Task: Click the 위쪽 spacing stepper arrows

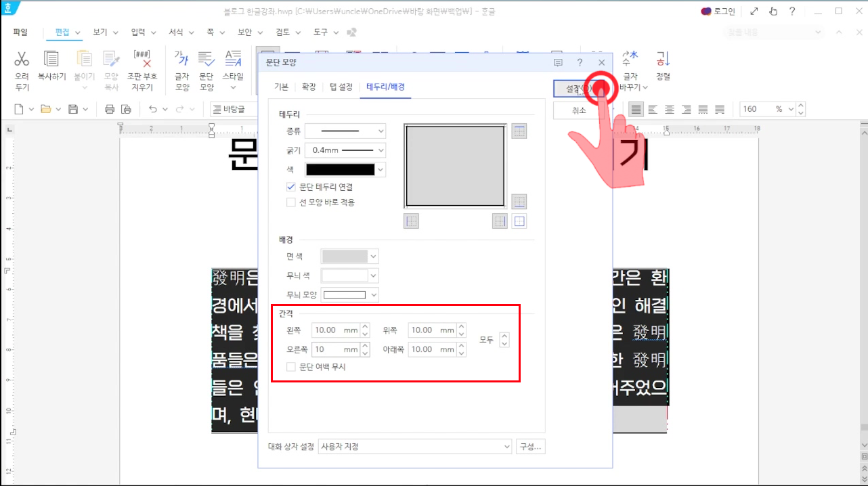Action: tap(462, 330)
